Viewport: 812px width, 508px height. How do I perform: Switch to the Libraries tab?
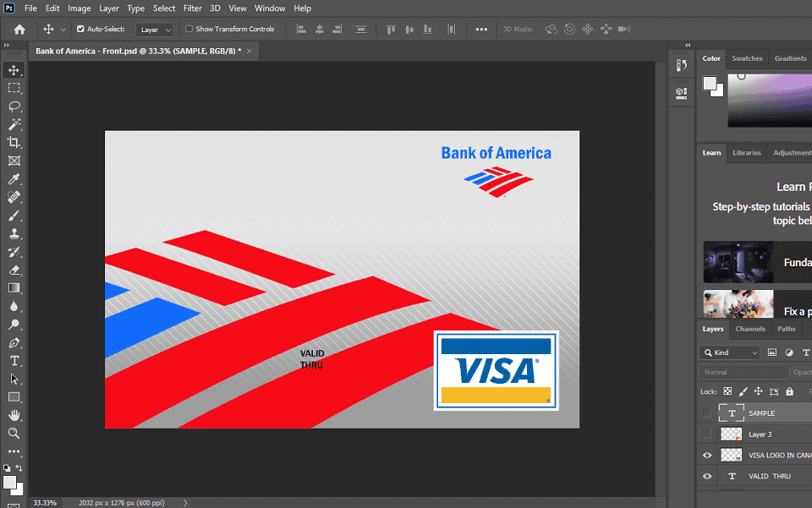[746, 153]
